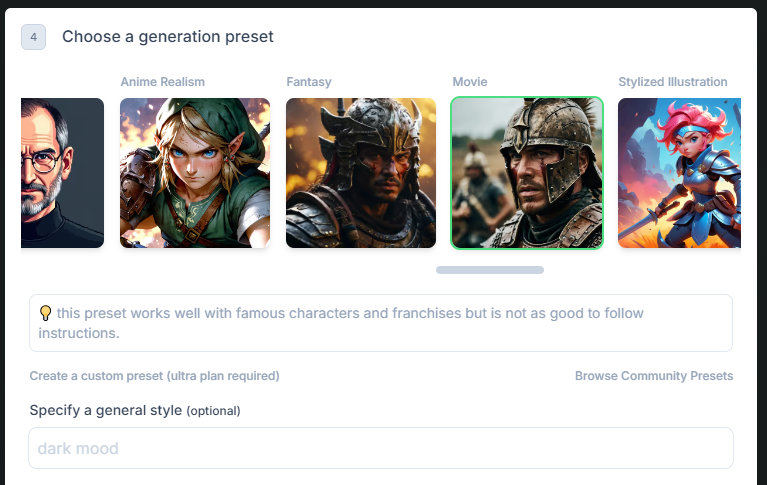Choose the Fantasy preset thumbnail
767x485 pixels.
[361, 173]
